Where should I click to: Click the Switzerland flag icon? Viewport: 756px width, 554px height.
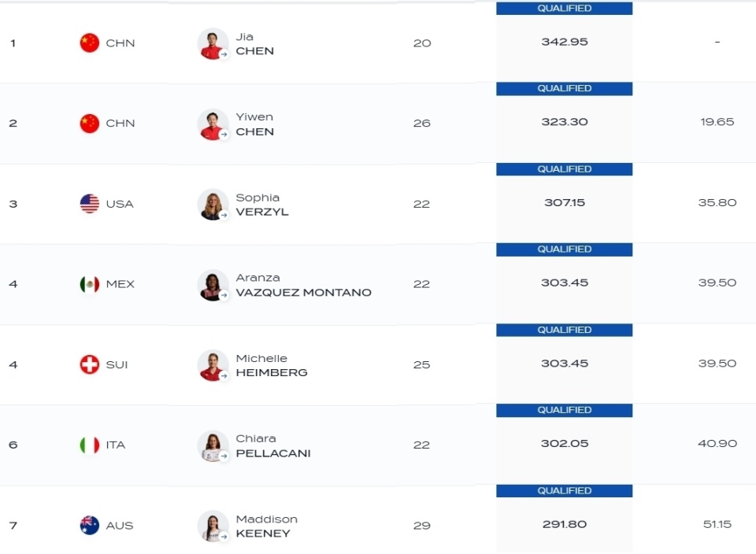tap(89, 364)
